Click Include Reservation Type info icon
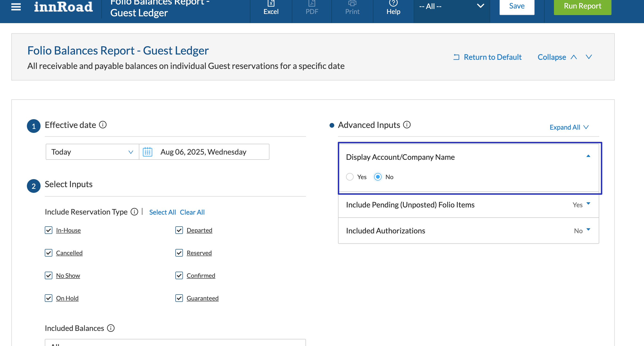 click(135, 212)
